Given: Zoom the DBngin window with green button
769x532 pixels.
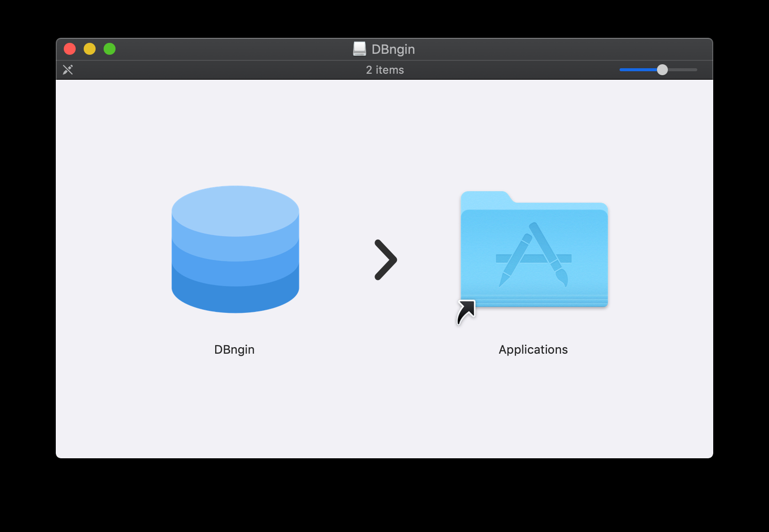Looking at the screenshot, I should tap(110, 49).
